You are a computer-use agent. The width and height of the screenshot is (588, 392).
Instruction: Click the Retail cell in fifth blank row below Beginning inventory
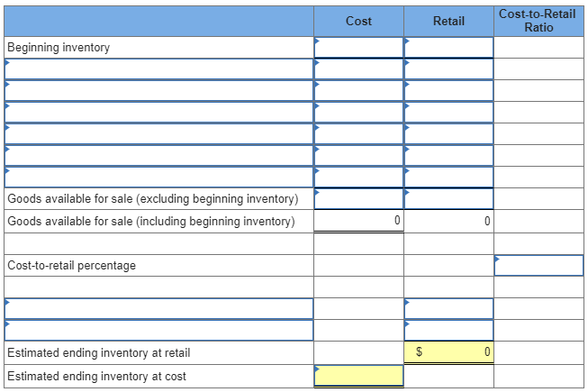pyautogui.click(x=448, y=156)
